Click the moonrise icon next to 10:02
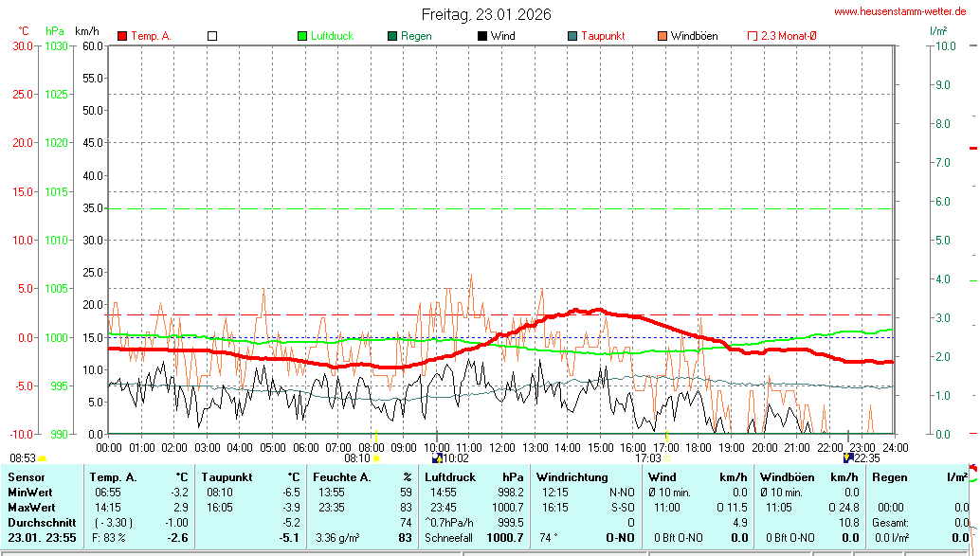Image resolution: width=980 pixels, height=556 pixels. click(x=437, y=457)
